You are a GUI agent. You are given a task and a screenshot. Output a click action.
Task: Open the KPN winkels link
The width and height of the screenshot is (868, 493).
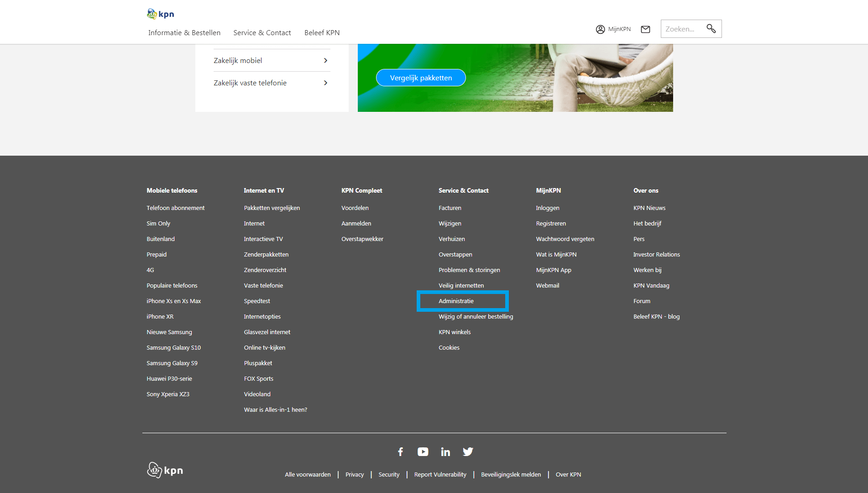pyautogui.click(x=455, y=332)
